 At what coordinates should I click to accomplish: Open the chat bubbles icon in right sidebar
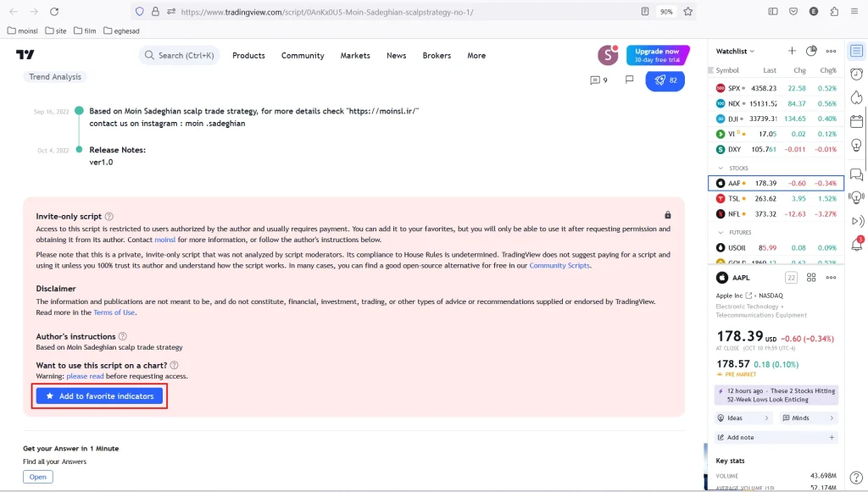coord(856,174)
